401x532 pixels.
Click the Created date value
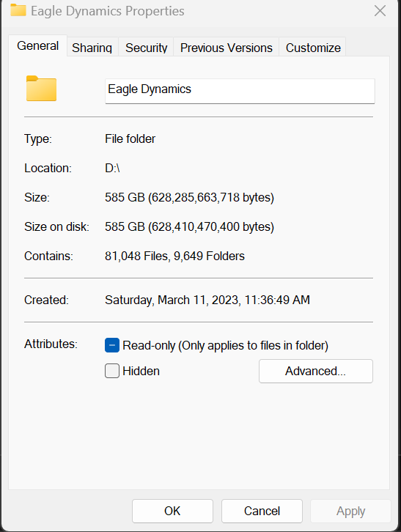(207, 300)
